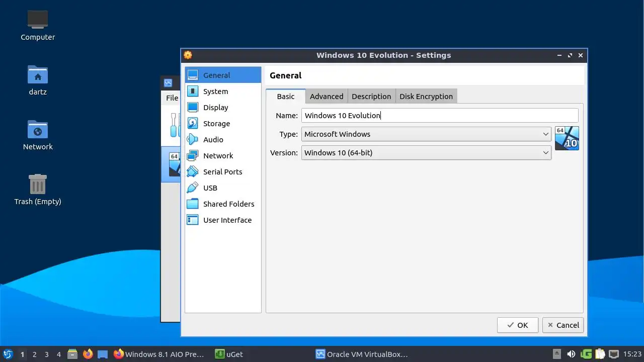The width and height of the screenshot is (644, 362).
Task: Select the VM entry in VirtualBox Manager list
Action: pyautogui.click(x=171, y=164)
